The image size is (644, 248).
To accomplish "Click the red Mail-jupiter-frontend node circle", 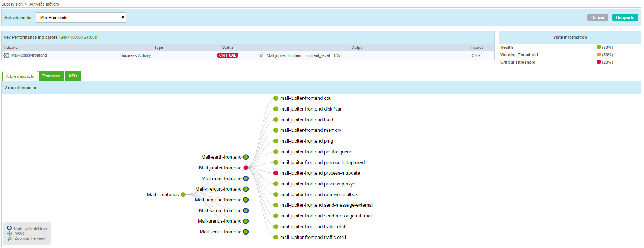I will point(246,168).
